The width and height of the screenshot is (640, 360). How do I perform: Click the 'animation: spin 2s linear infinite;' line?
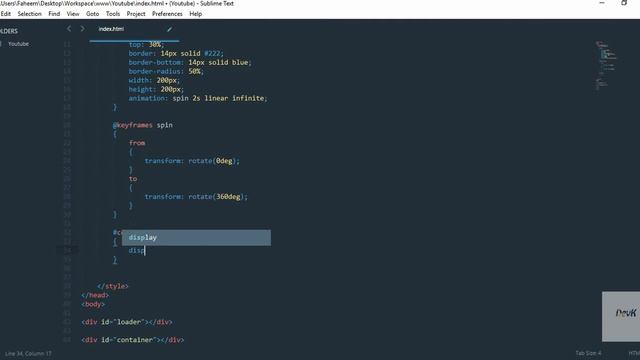[198, 98]
